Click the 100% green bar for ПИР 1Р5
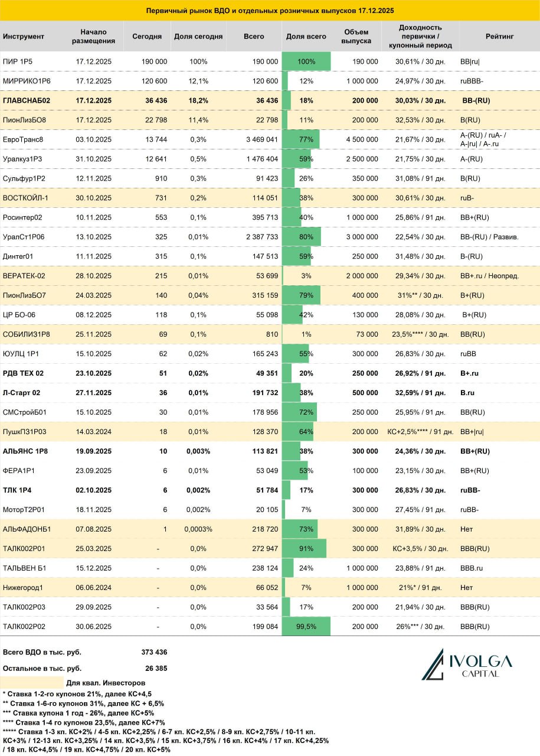The width and height of the screenshot is (540, 756). (306, 61)
